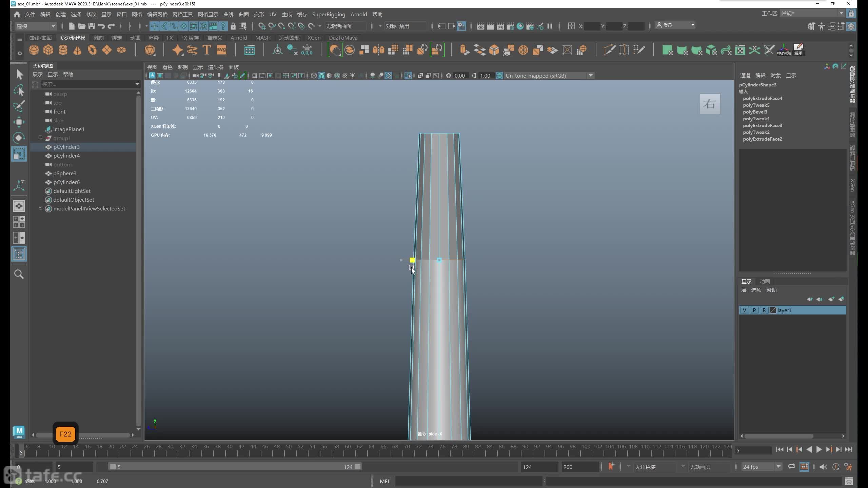The height and width of the screenshot is (488, 868).
Task: Click the Set Key icon near range slider
Action: coord(611,467)
